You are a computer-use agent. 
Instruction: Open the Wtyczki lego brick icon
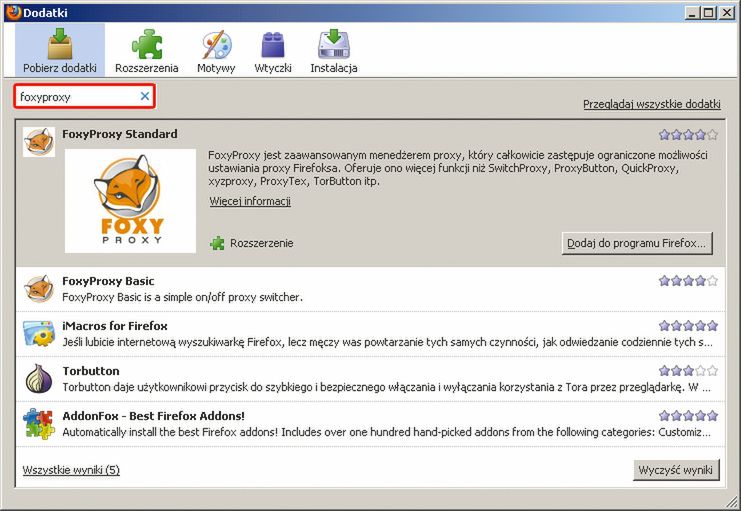pos(273,45)
